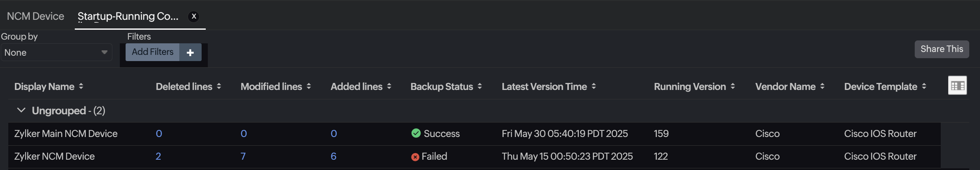Switch to the NCM Device tab
The image size is (980, 170).
pyautogui.click(x=36, y=17)
